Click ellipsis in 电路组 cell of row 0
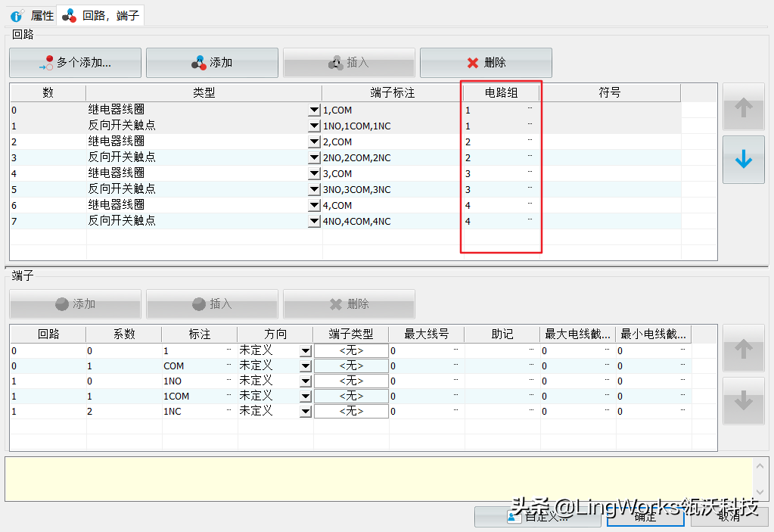 click(x=530, y=109)
